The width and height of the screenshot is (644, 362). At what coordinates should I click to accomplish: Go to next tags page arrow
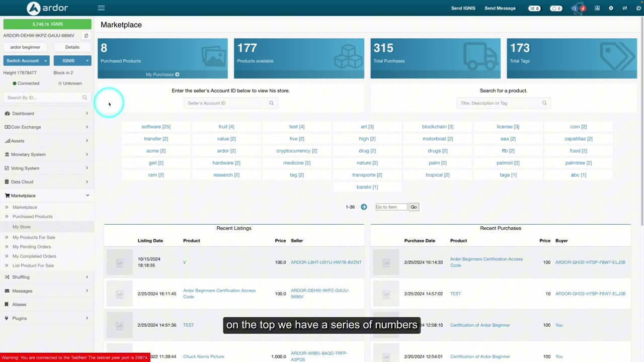(364, 207)
